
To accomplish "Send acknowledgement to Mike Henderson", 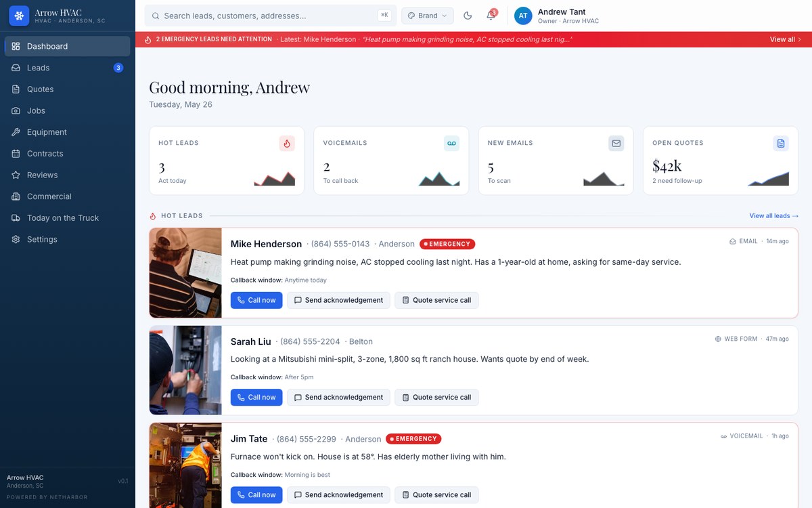I will (338, 300).
